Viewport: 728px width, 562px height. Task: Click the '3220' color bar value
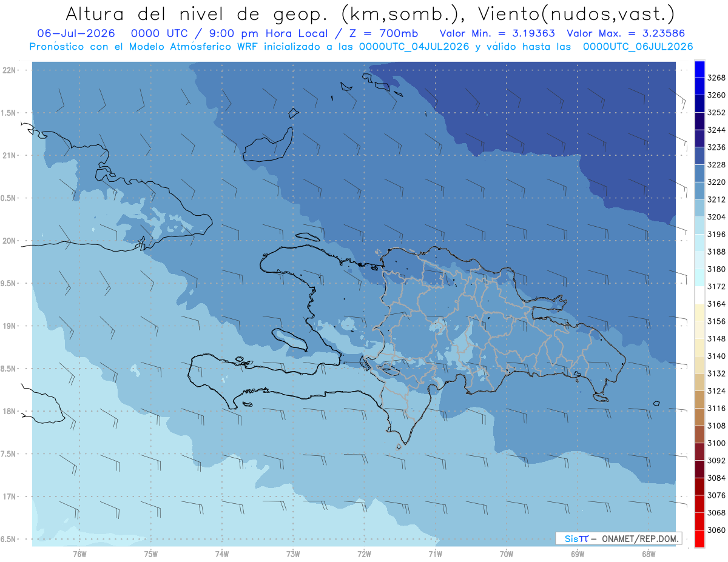click(x=716, y=182)
